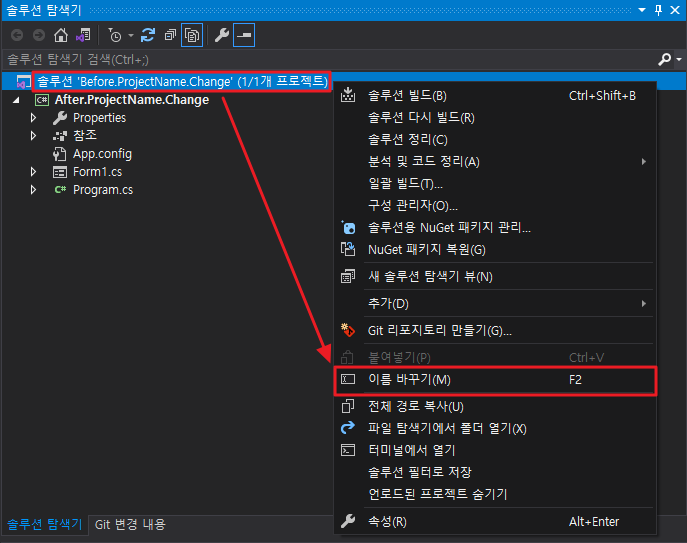Image resolution: width=687 pixels, height=543 pixels.
Task: Choose 언로드된 프로젝트 숨기기
Action: coord(495,494)
